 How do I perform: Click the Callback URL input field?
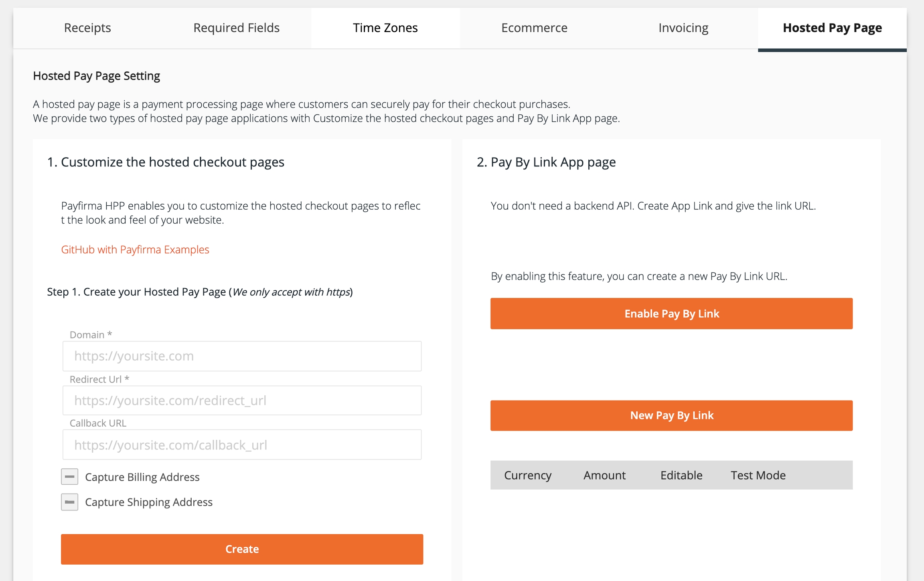[242, 445]
